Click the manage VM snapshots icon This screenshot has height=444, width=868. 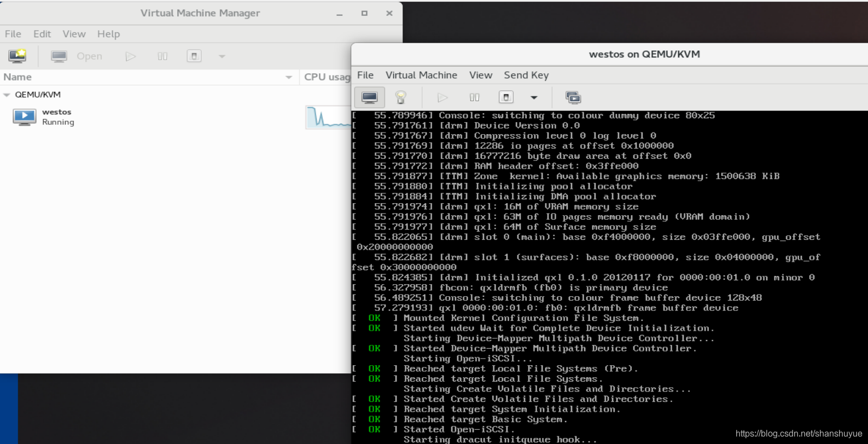click(x=573, y=97)
